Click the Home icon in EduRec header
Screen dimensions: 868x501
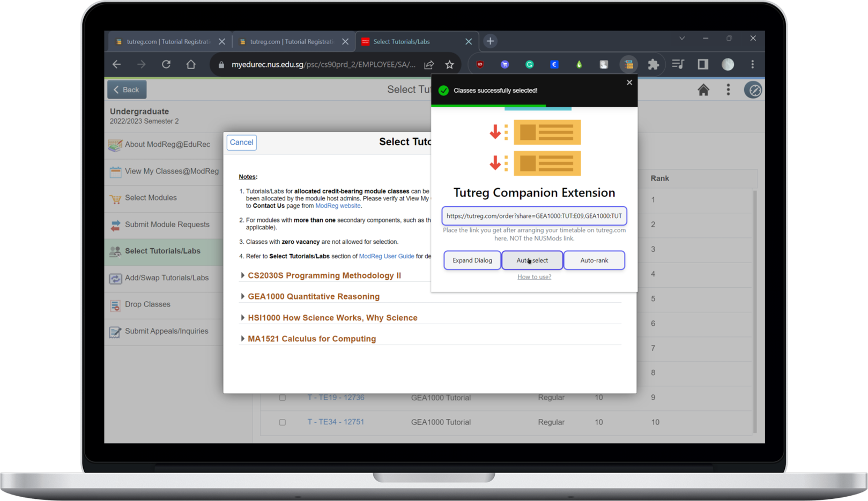coord(703,90)
